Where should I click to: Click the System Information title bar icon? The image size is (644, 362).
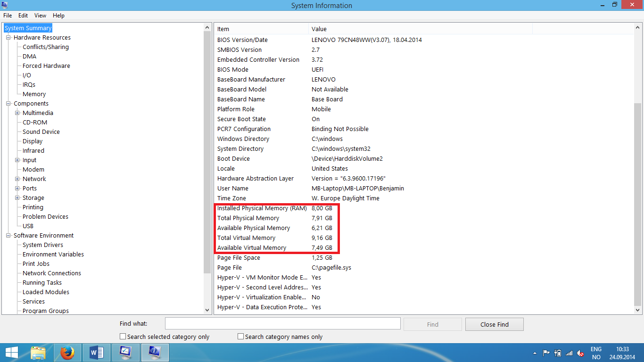[x=5, y=5]
